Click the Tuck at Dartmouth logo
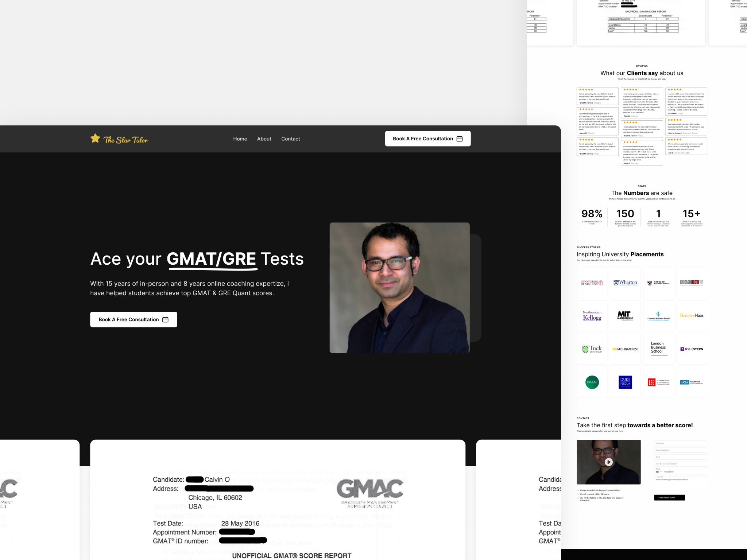Image resolution: width=747 pixels, height=560 pixels. (592, 349)
